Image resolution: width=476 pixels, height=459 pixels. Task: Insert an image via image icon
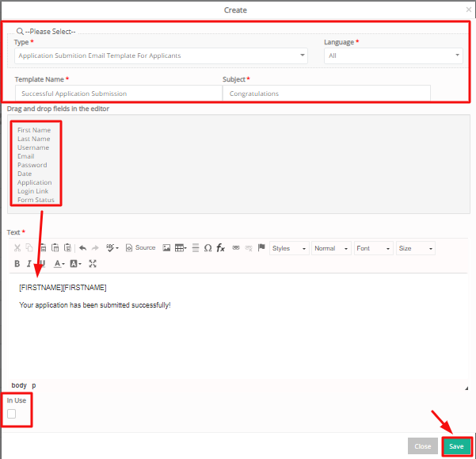tap(166, 248)
